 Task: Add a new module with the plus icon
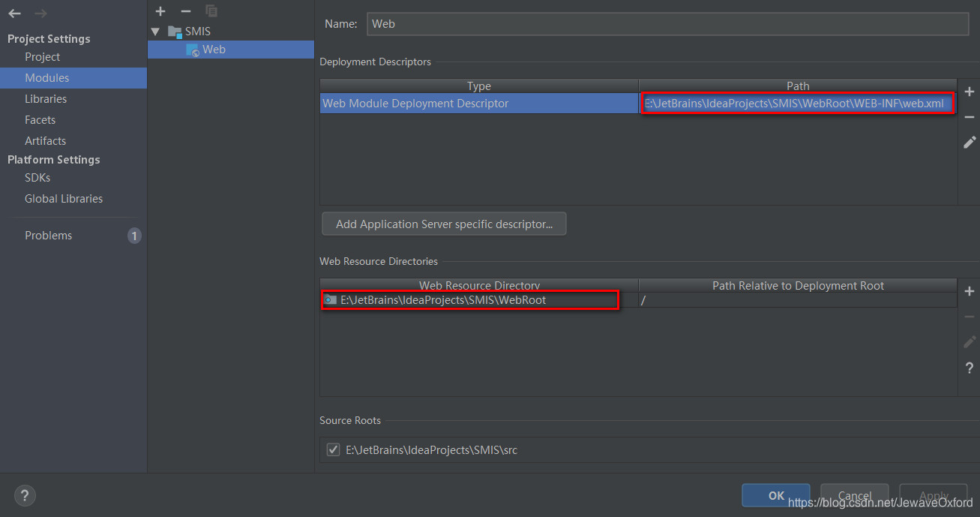coord(160,11)
